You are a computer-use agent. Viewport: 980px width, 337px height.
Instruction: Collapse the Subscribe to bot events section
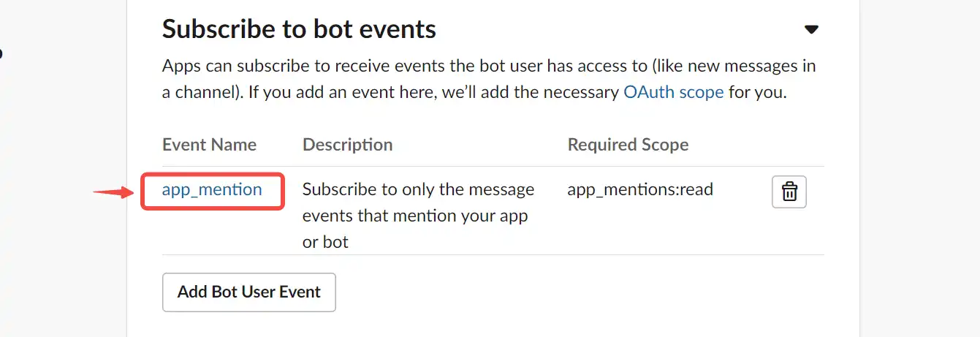pyautogui.click(x=811, y=30)
